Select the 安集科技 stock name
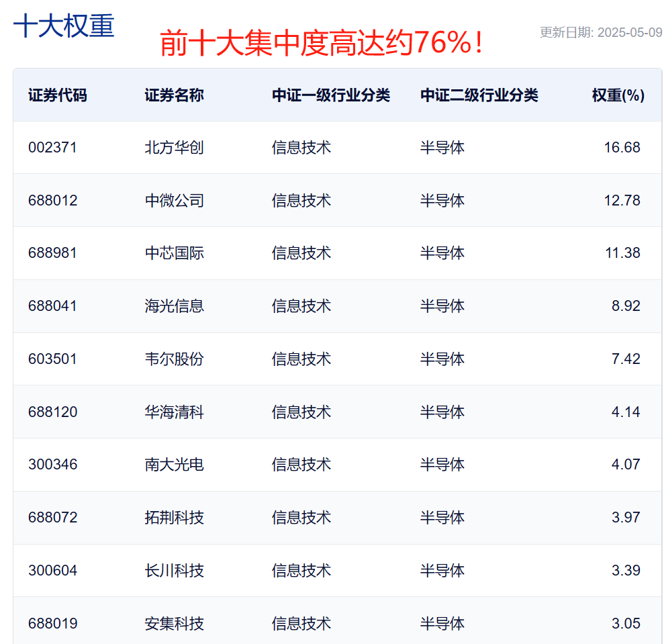Viewport: 664px width, 644px height. tap(173, 623)
